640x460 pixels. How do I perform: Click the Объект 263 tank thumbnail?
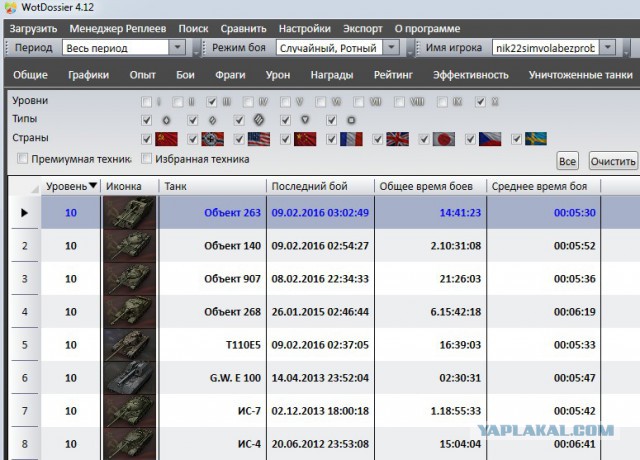129,212
